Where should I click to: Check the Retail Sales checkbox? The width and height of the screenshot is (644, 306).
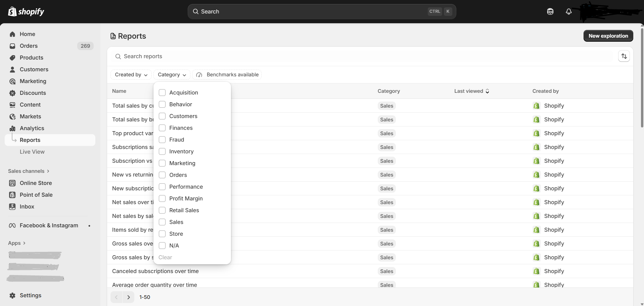(162, 210)
